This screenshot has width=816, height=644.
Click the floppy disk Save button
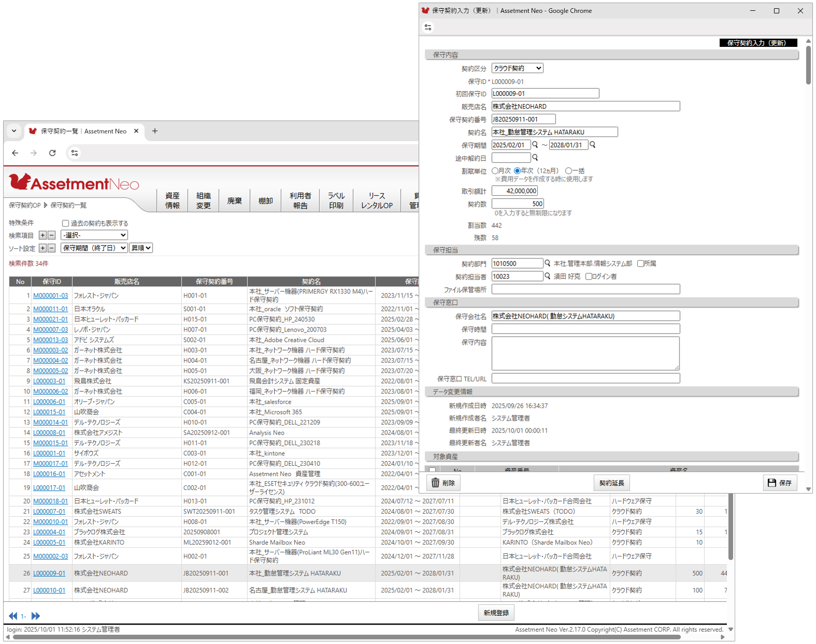[x=779, y=483]
